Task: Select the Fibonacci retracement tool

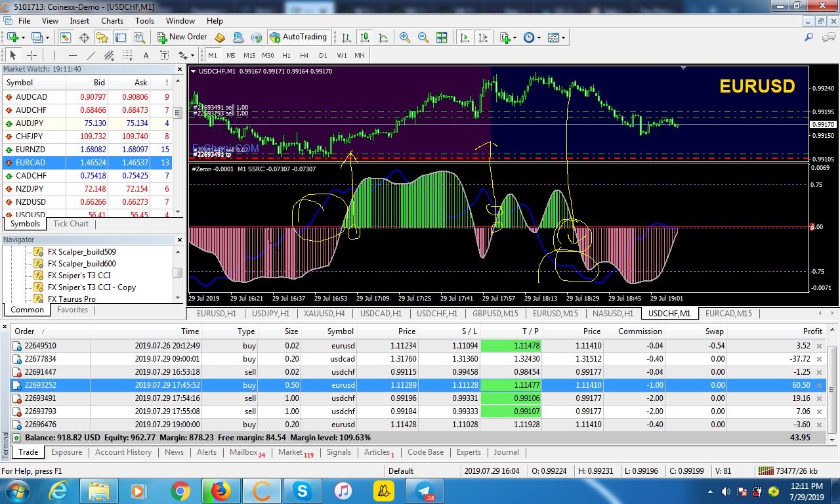Action: 127,56
